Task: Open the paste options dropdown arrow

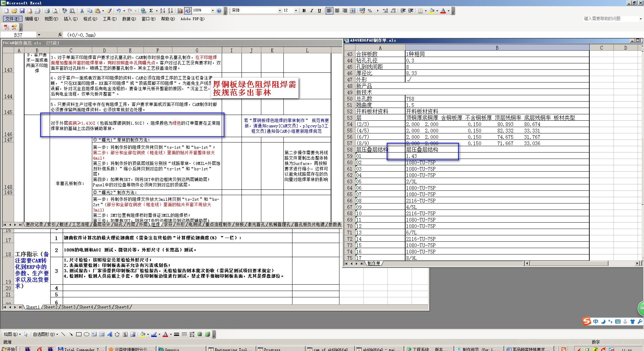Action: click(x=103, y=11)
